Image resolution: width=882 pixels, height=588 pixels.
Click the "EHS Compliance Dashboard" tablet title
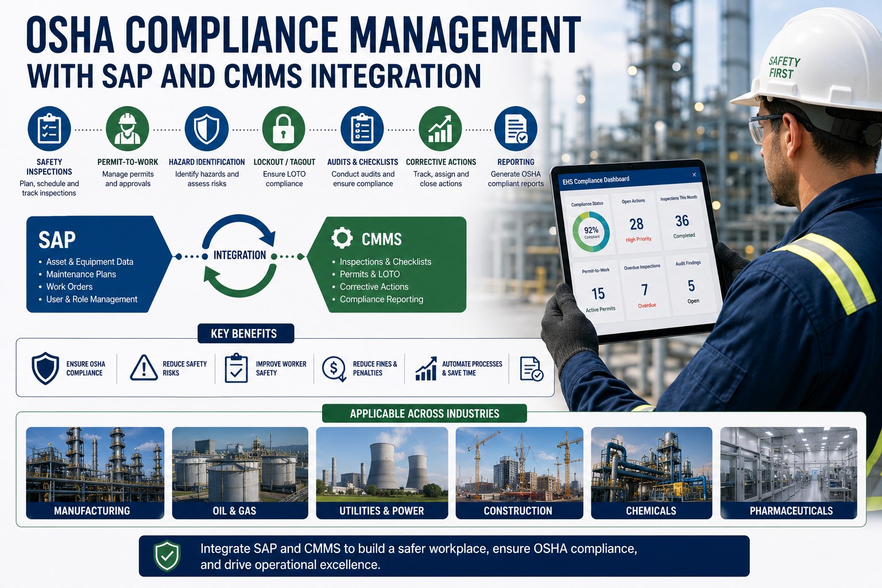[x=595, y=180]
